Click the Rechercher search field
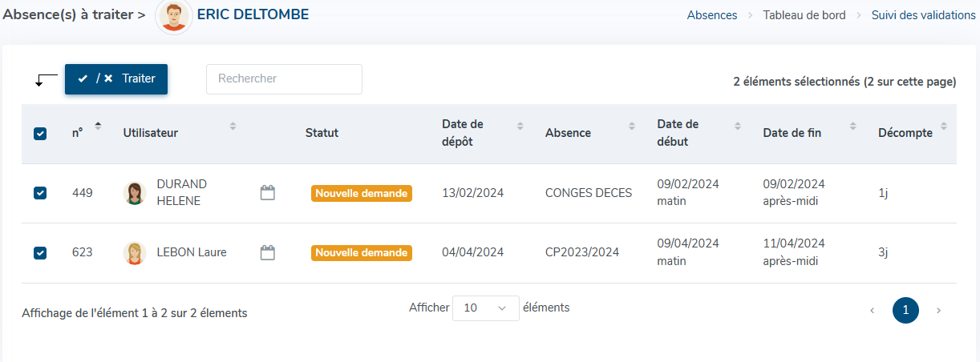Screen dimensions: 980x362 tap(284, 79)
